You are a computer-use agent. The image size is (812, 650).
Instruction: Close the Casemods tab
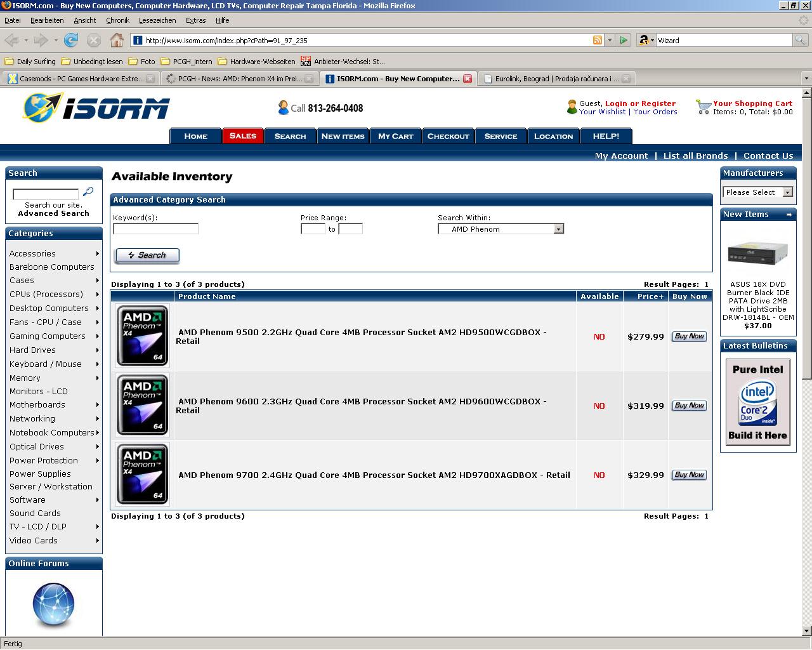(x=150, y=79)
